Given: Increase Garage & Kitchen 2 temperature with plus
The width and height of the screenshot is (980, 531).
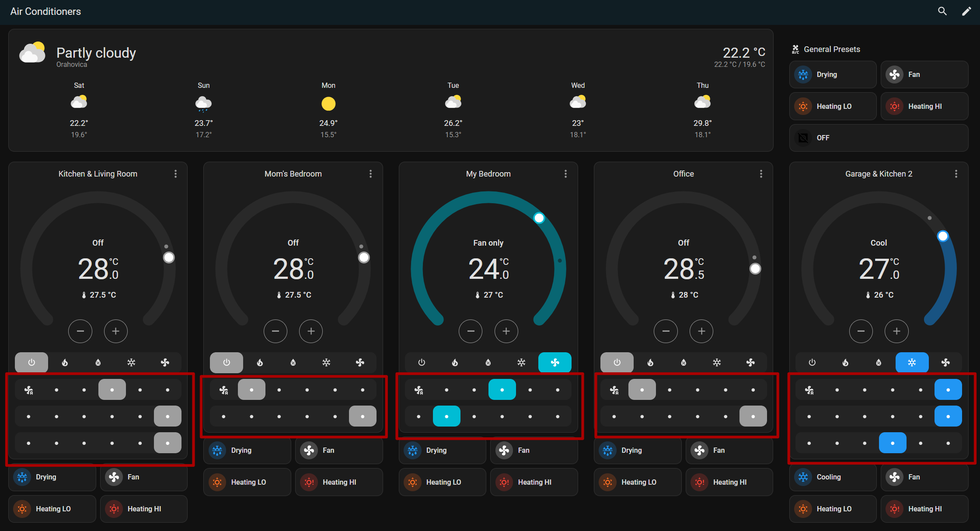Looking at the screenshot, I should click(897, 331).
